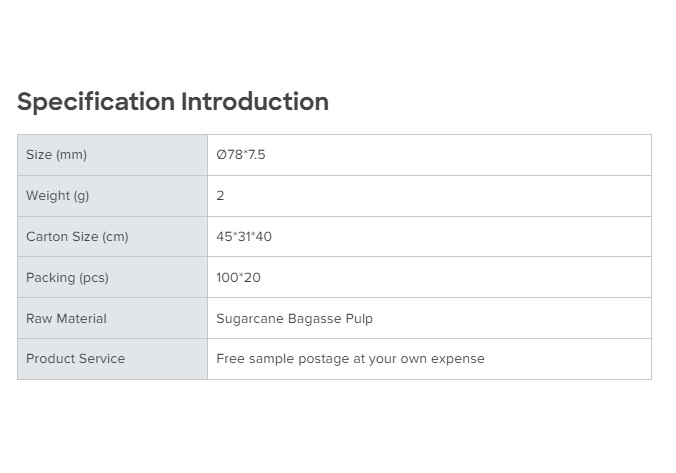Click the Specification Introduction heading
676x473 pixels.
tap(173, 102)
